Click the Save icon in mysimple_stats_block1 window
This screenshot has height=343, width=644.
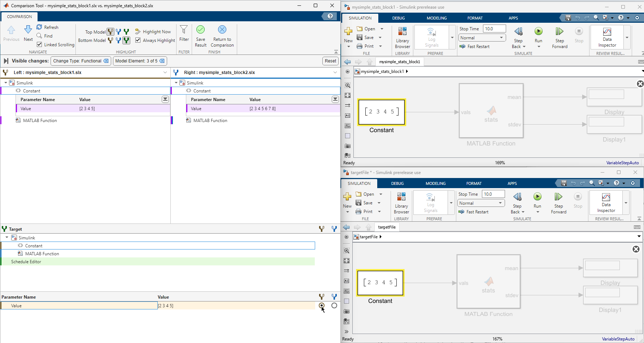coord(360,37)
